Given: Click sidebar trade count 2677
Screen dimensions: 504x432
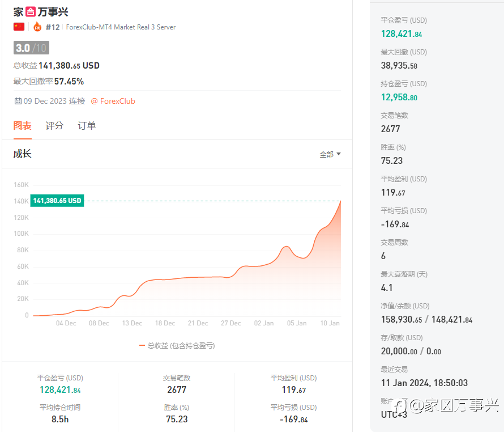Looking at the screenshot, I should click(391, 129).
